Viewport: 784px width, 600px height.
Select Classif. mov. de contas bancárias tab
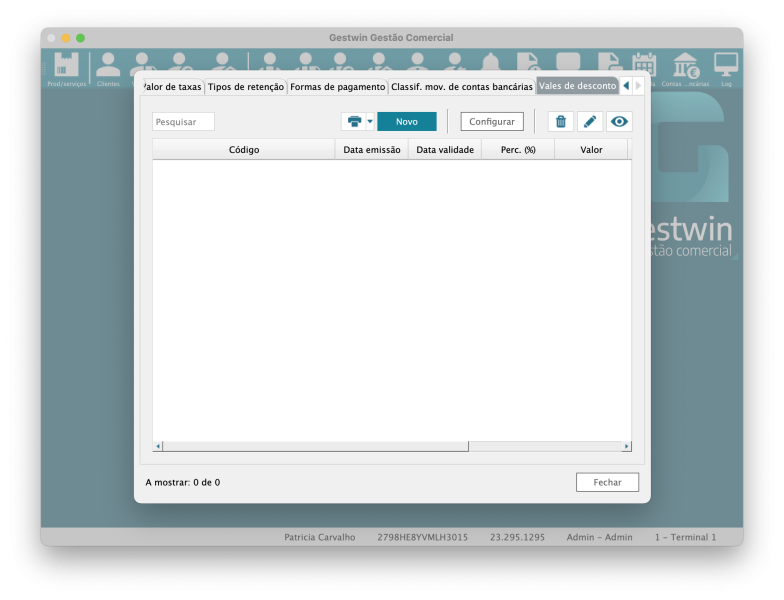[x=461, y=87]
